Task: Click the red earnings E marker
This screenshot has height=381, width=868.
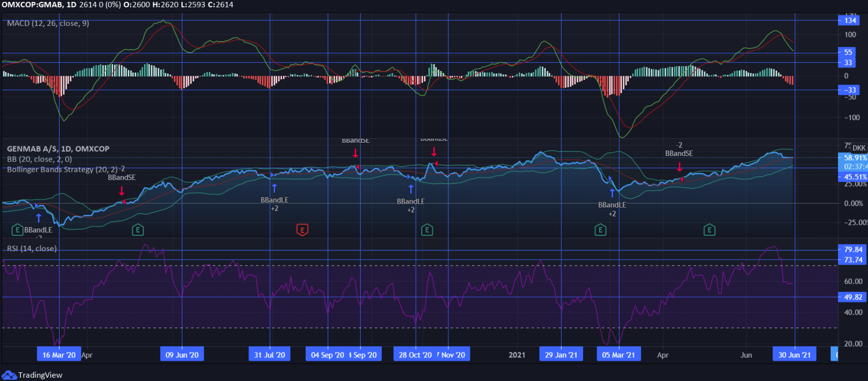Action: 302,230
